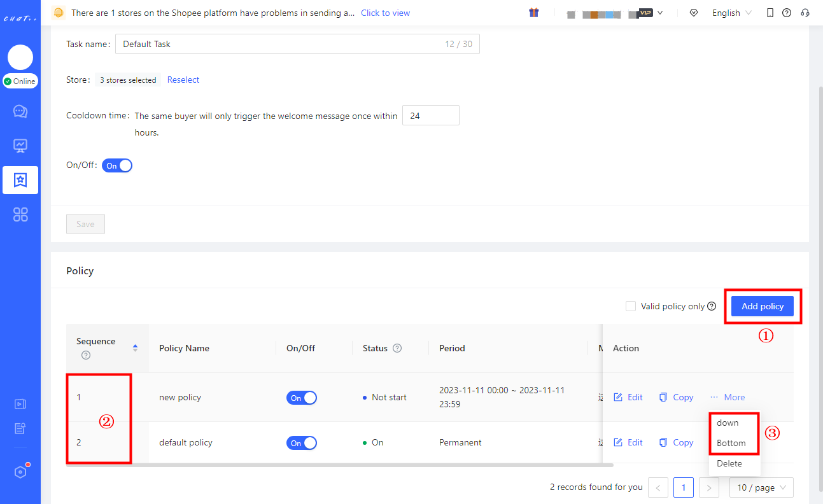Click the notification bell icon

[x=59, y=13]
